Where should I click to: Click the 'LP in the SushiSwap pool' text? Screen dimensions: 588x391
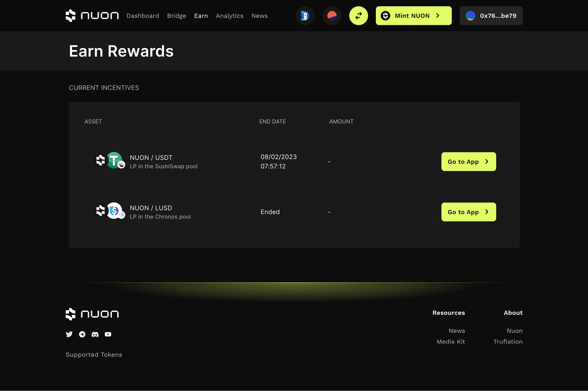pyautogui.click(x=164, y=166)
